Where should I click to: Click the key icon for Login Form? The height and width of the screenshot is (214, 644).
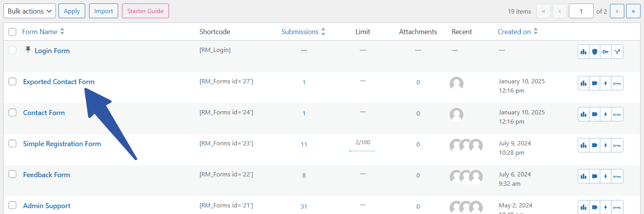click(606, 52)
